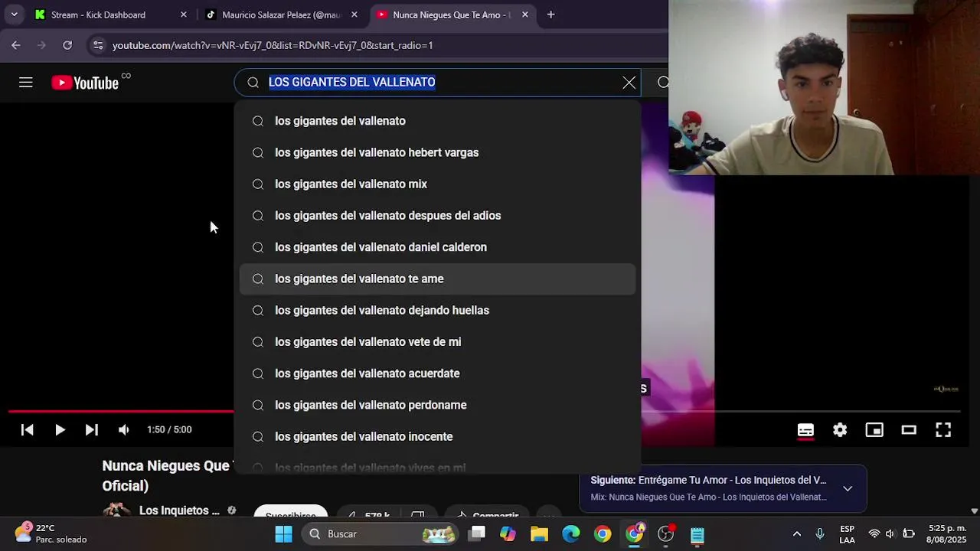Open a new browser tab
This screenshot has height=551, width=980.
coord(550,15)
